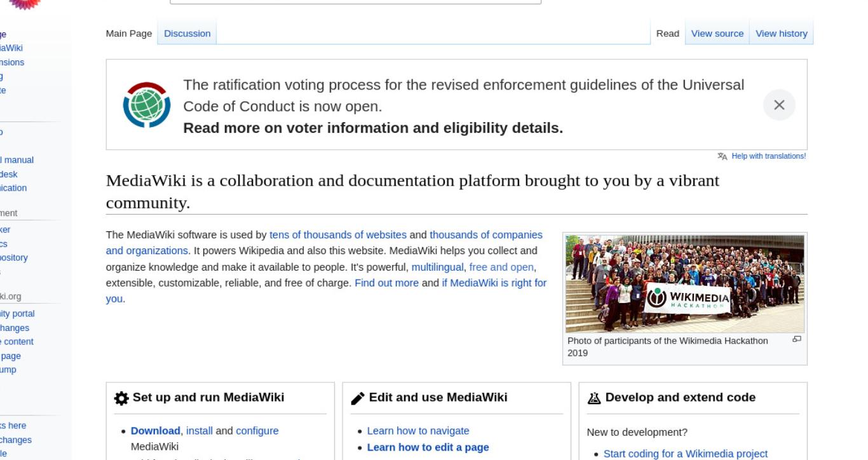Image resolution: width=868 pixels, height=460 pixels.
Task: Click the Develop and extend code heading
Action: (681, 398)
